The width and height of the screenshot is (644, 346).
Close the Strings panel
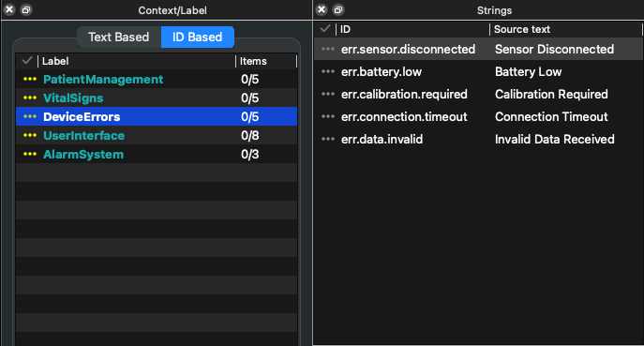pyautogui.click(x=322, y=9)
